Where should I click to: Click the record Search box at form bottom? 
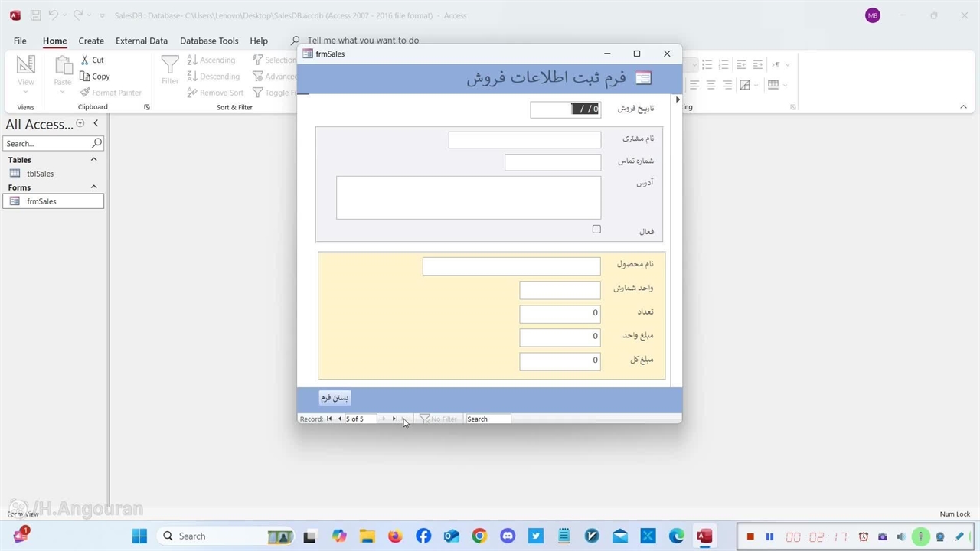point(488,419)
